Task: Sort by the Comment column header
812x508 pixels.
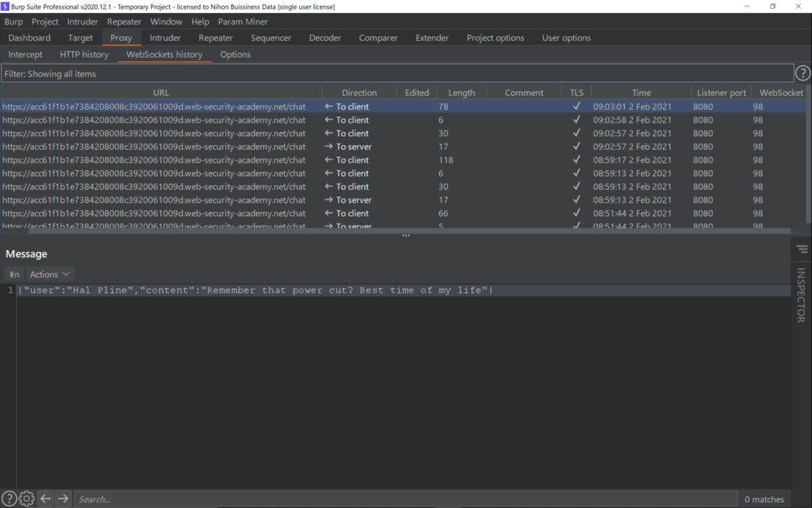Action: click(x=524, y=93)
